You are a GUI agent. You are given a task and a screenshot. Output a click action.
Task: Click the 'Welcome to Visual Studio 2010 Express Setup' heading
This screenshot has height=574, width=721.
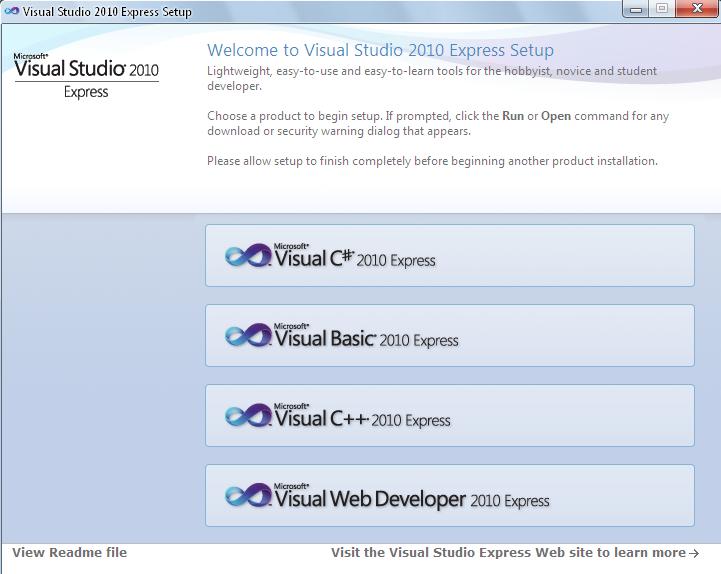pos(380,50)
